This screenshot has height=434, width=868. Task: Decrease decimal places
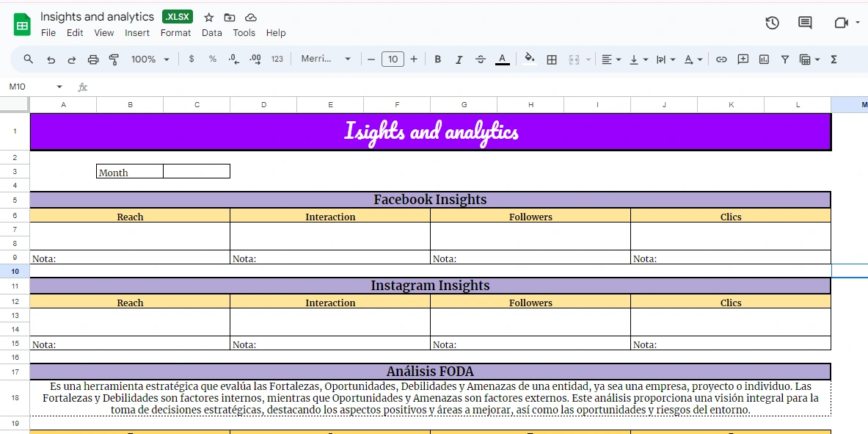click(233, 59)
